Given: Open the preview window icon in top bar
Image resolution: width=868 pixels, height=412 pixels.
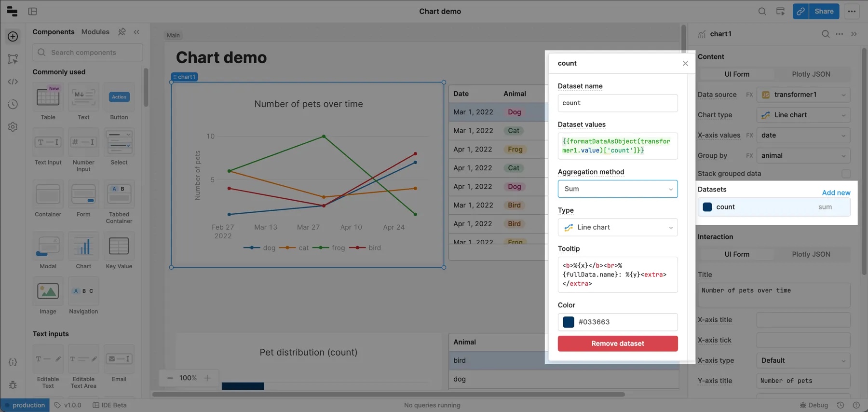Looking at the screenshot, I should click(780, 11).
